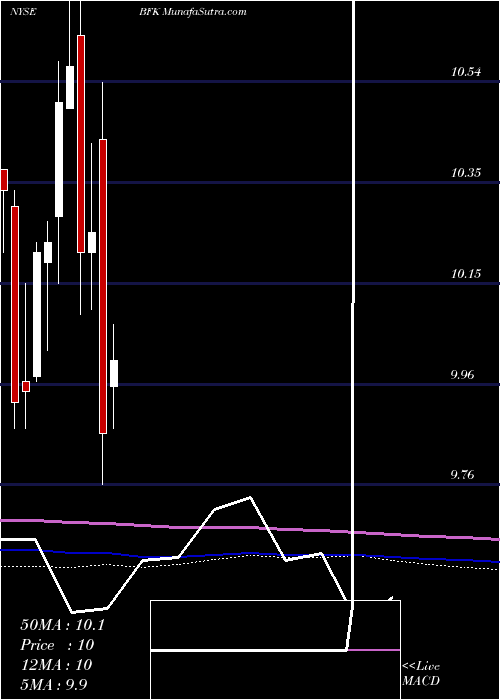Click the 12MA : 10 readout
The image size is (500, 700).
(56, 665)
